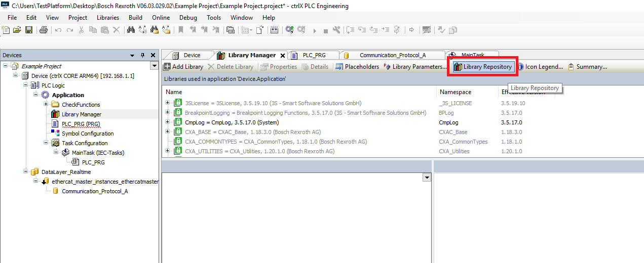The image size is (644, 263).
Task: Click Add Library button
Action: (183, 67)
